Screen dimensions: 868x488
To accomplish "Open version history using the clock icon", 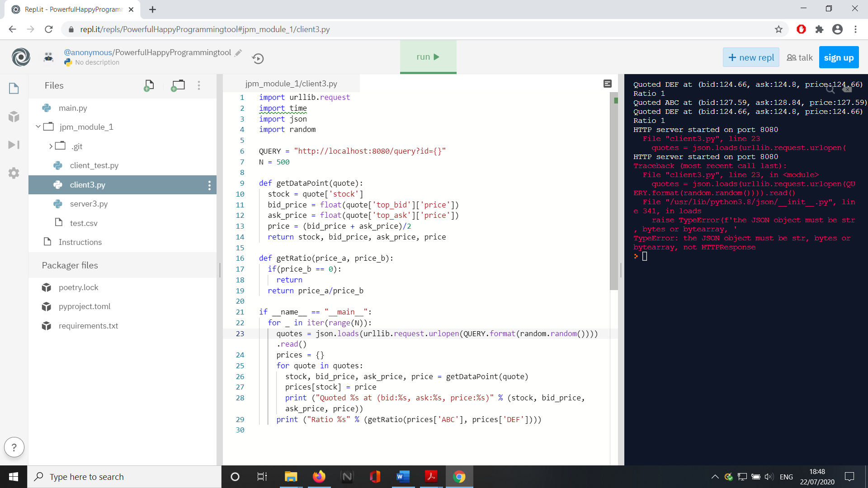I will click(x=258, y=58).
